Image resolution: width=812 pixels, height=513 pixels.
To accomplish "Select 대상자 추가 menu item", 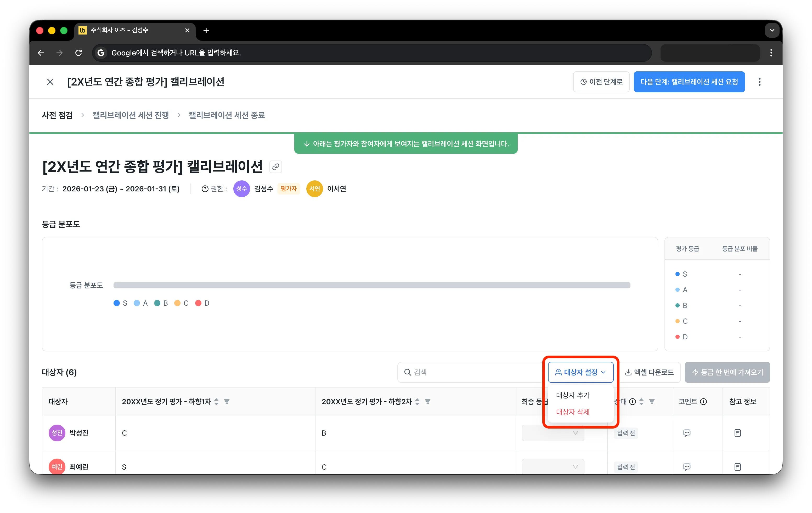I will point(573,395).
